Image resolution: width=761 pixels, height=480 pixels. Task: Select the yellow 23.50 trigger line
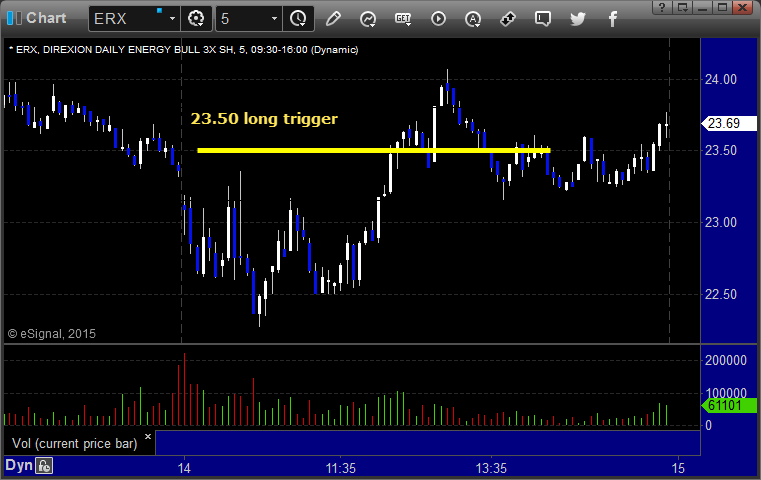374,150
